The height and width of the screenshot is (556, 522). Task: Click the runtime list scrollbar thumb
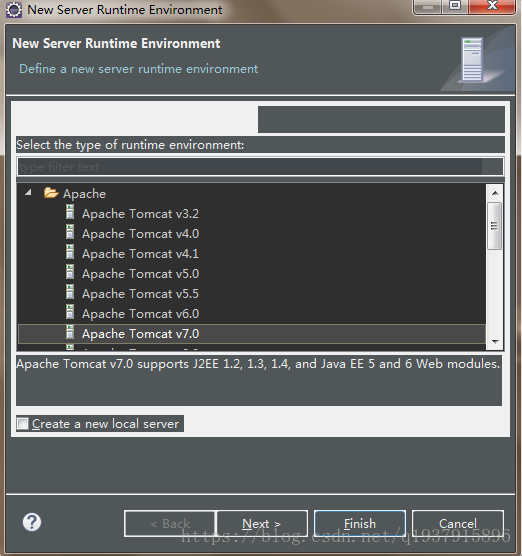pos(495,226)
